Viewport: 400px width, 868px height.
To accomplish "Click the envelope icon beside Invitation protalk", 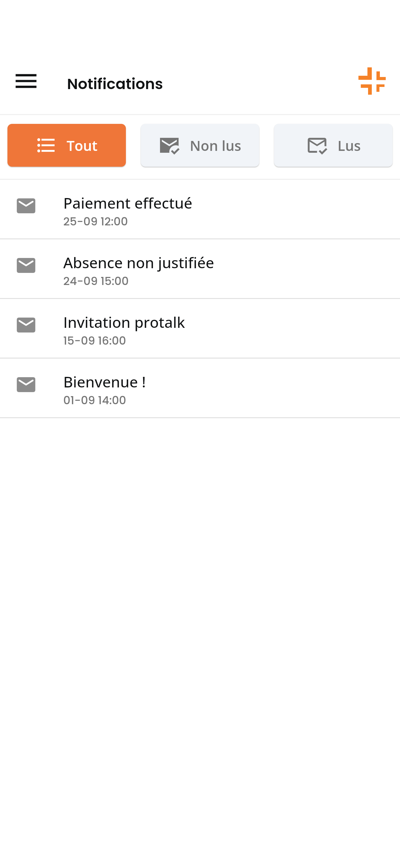I will tap(26, 325).
